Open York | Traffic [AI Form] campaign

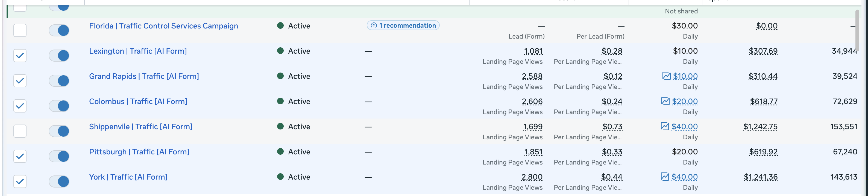[128, 177]
